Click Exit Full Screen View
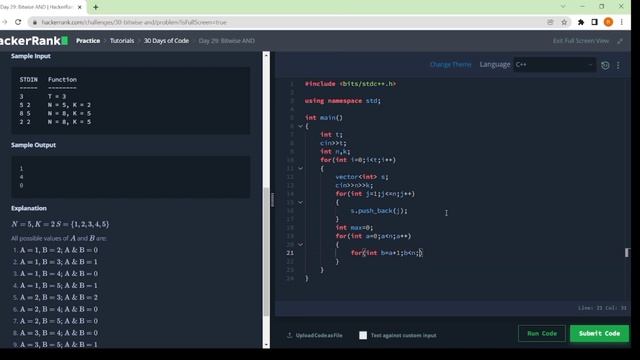640x360 pixels. point(581,41)
